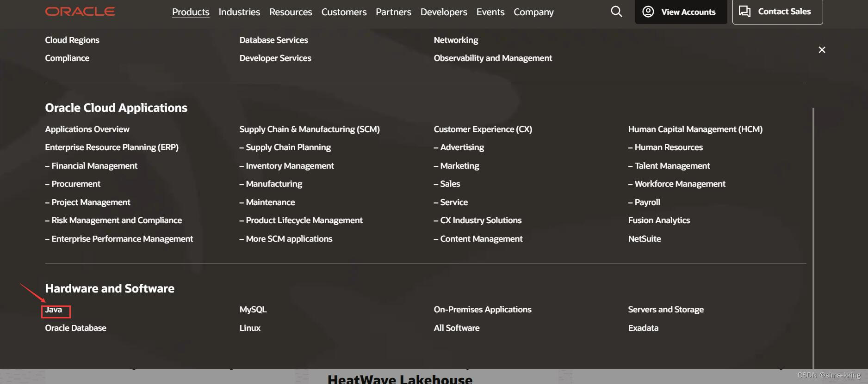Open Developer Services
Screen dimensions: 868x384
coord(275,58)
